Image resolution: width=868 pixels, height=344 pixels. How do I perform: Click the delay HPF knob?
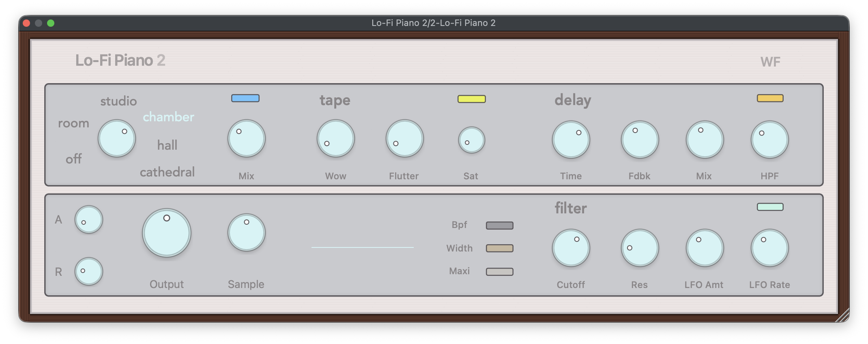[x=770, y=140]
